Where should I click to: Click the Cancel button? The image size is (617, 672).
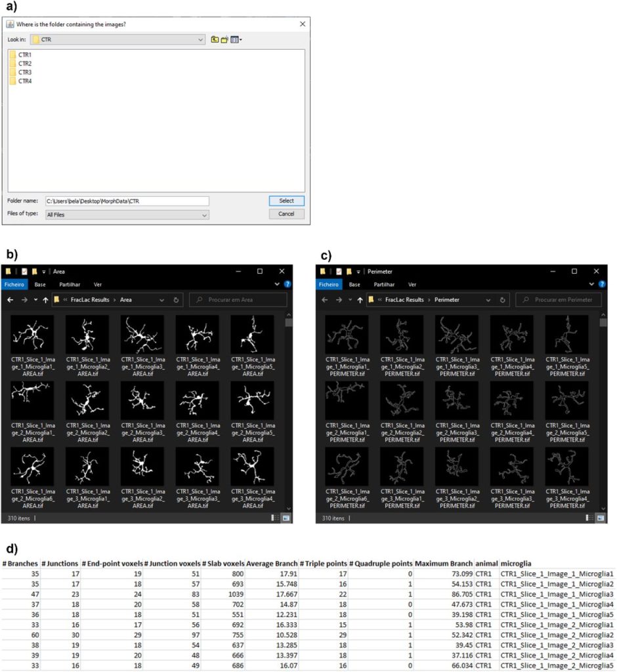click(286, 214)
